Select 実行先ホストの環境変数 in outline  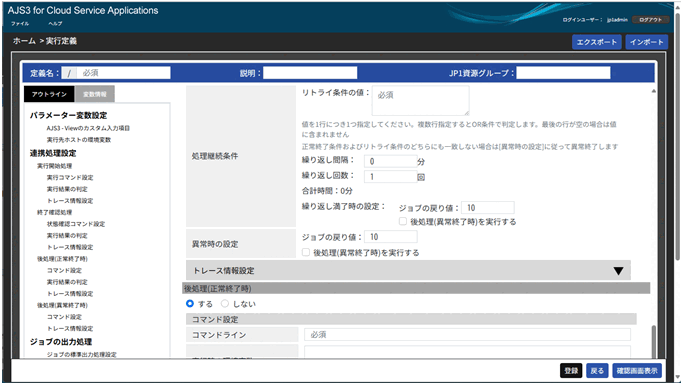[x=79, y=140]
